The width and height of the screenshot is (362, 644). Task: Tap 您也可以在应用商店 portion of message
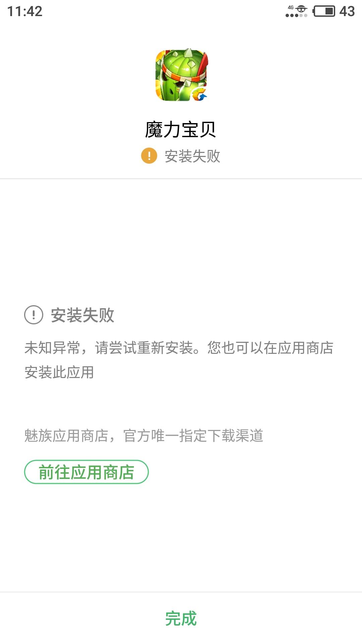pyautogui.click(x=270, y=348)
